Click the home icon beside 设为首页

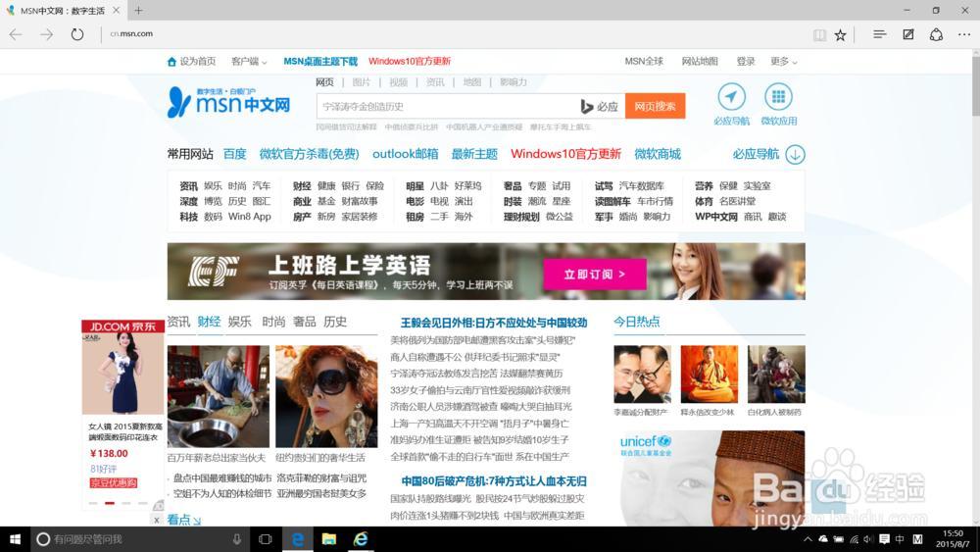[171, 61]
